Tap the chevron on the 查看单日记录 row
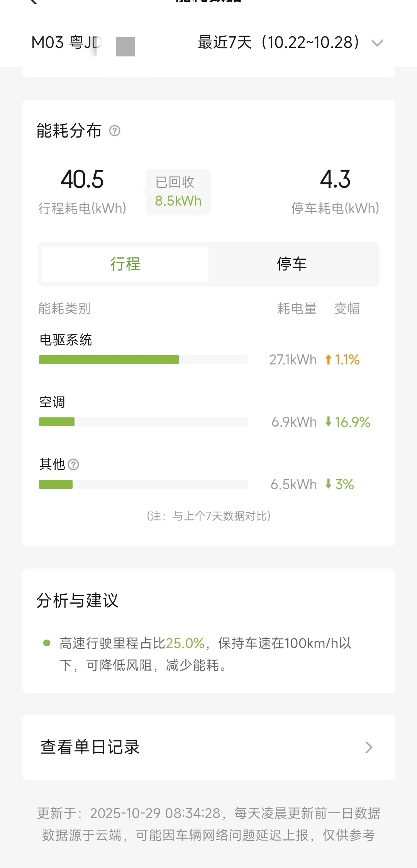The width and height of the screenshot is (417, 868). click(369, 747)
